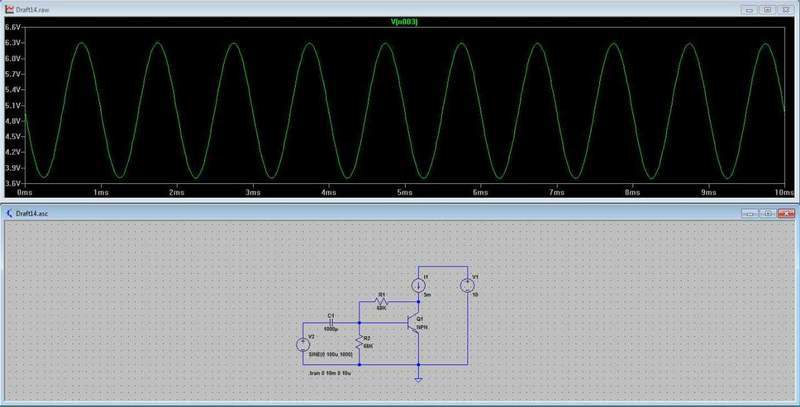Click the 5ms label on time axis
The image size is (800, 407).
[403, 190]
